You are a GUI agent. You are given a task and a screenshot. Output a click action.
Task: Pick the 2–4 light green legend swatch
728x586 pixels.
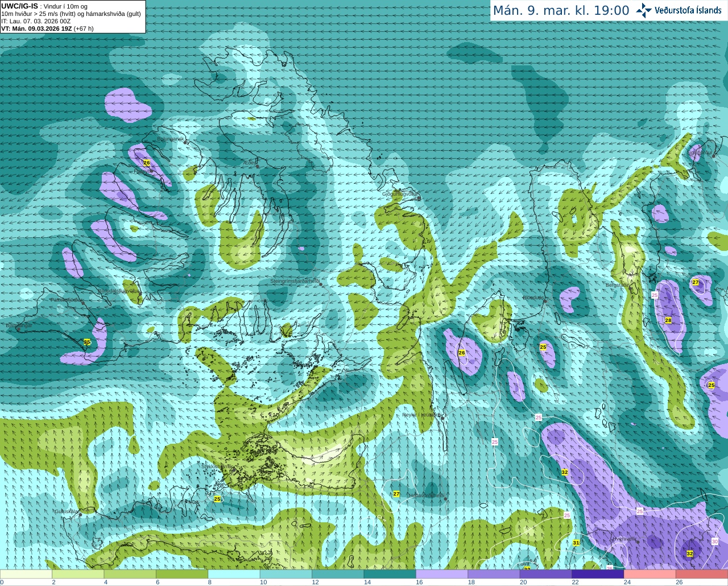[x=78, y=574]
